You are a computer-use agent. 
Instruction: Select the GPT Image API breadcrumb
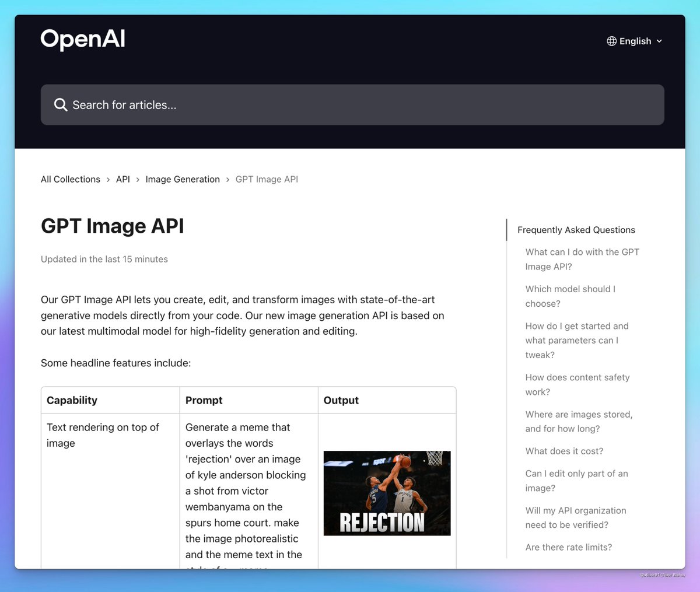click(x=267, y=179)
